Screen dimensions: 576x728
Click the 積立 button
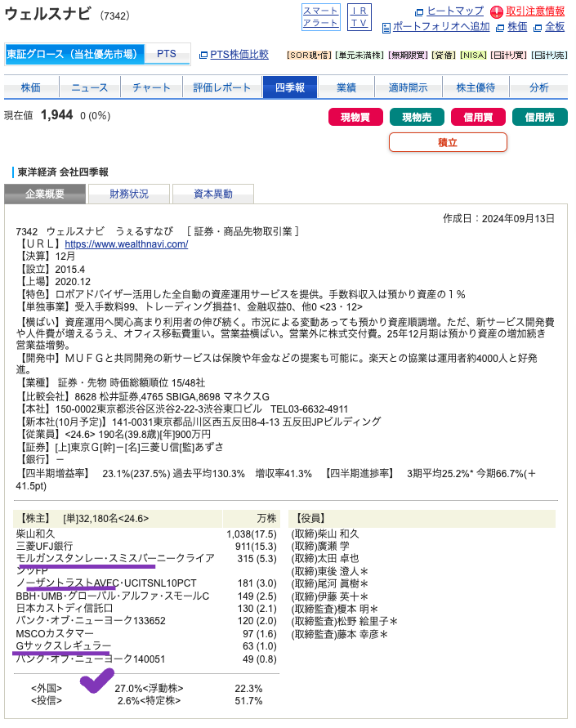448,142
